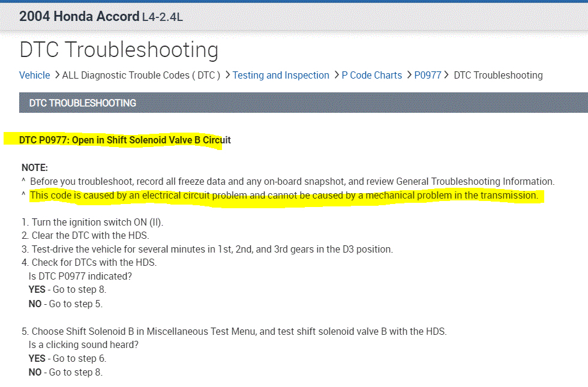The width and height of the screenshot is (588, 387).
Task: Click the highlighted note 'This code is caused by an electrical circuit problem'
Action: 284,196
